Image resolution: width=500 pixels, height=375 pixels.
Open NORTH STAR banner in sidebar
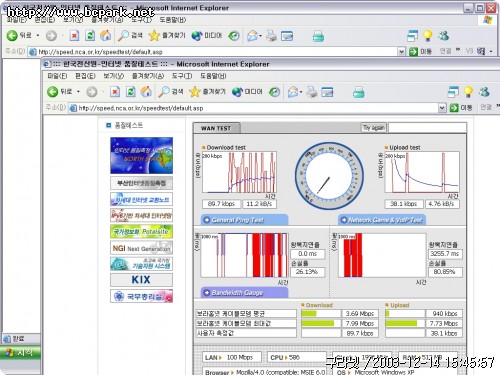point(141,155)
